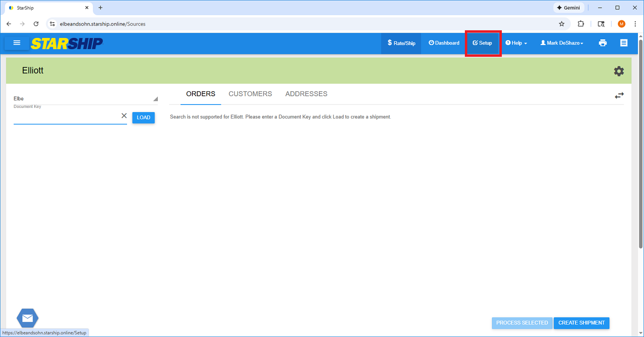Switch to the Customers tab
The height and width of the screenshot is (337, 644).
tap(250, 94)
